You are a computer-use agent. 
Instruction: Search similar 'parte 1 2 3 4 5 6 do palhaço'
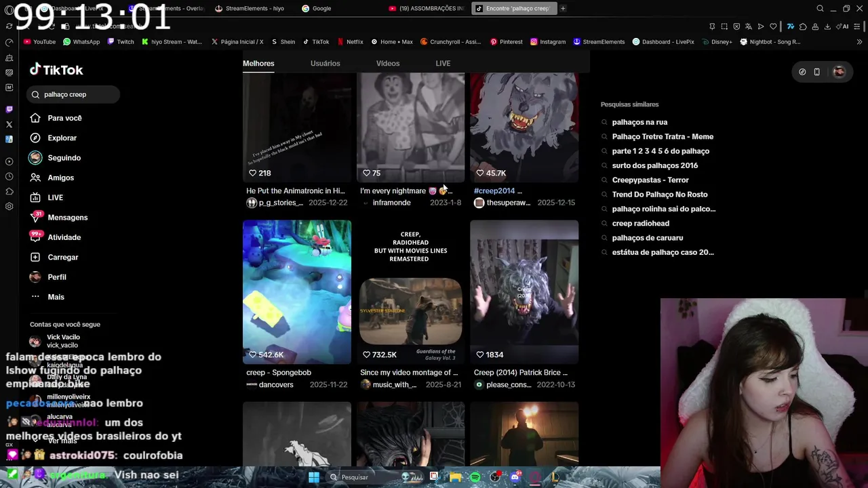click(660, 151)
